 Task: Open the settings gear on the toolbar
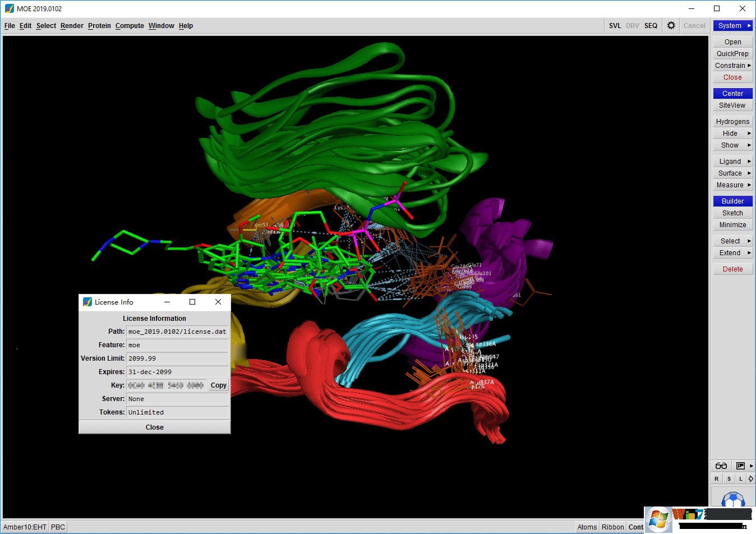(671, 25)
